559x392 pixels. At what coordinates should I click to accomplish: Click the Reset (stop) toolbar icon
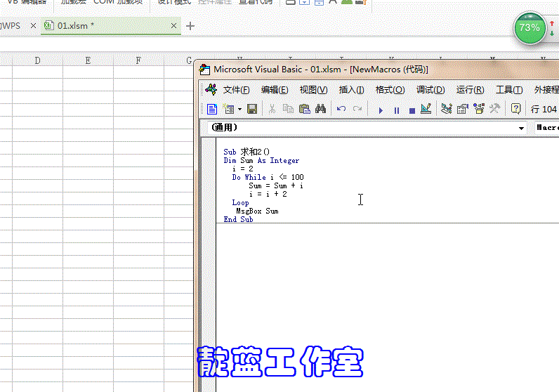click(412, 110)
